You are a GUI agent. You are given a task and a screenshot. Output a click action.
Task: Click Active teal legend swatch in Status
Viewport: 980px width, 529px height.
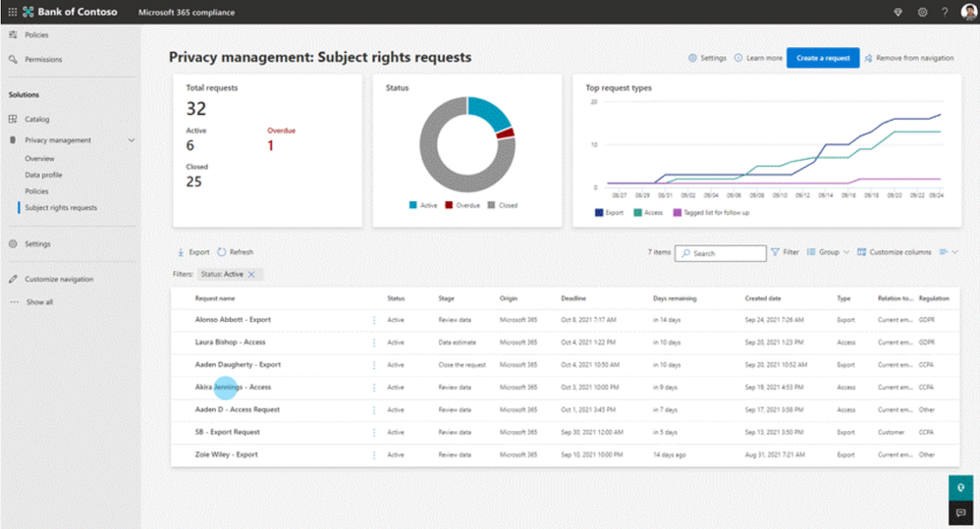[412, 205]
